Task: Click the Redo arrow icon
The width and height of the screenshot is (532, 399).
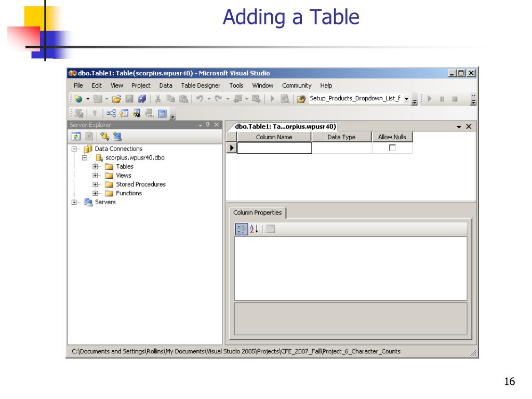Action: (x=219, y=99)
